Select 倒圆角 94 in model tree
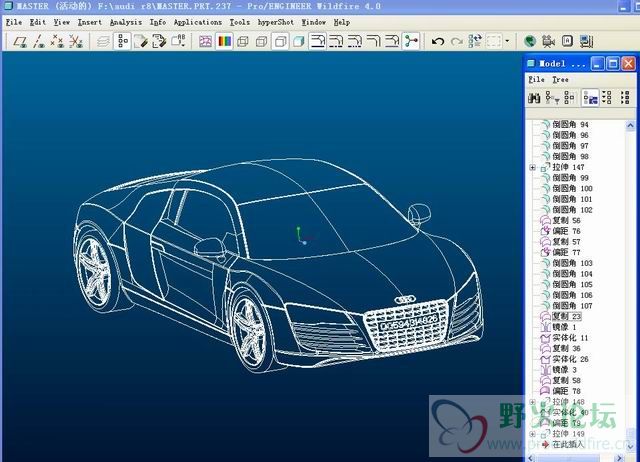Viewport: 640px width, 462px height. click(x=570, y=124)
